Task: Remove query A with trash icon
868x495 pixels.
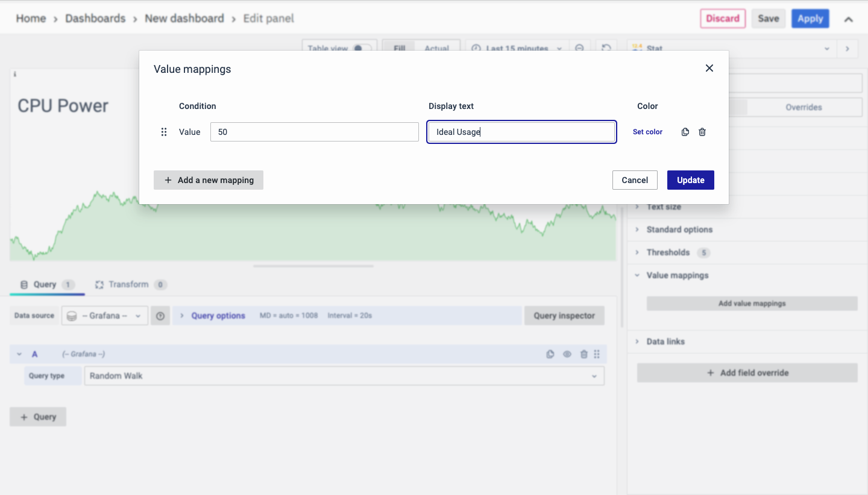Action: coord(583,354)
